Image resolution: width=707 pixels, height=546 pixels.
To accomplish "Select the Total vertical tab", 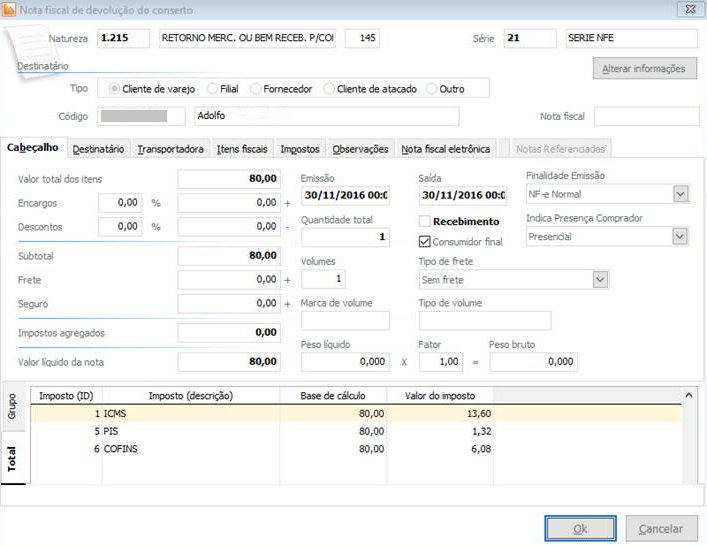I will pos(13,459).
